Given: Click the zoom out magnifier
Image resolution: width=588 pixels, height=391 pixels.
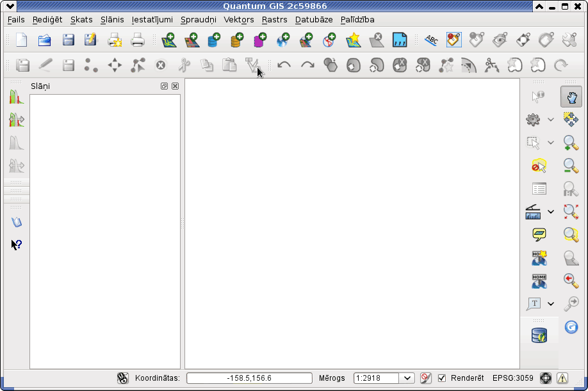Looking at the screenshot, I should pyautogui.click(x=571, y=166).
